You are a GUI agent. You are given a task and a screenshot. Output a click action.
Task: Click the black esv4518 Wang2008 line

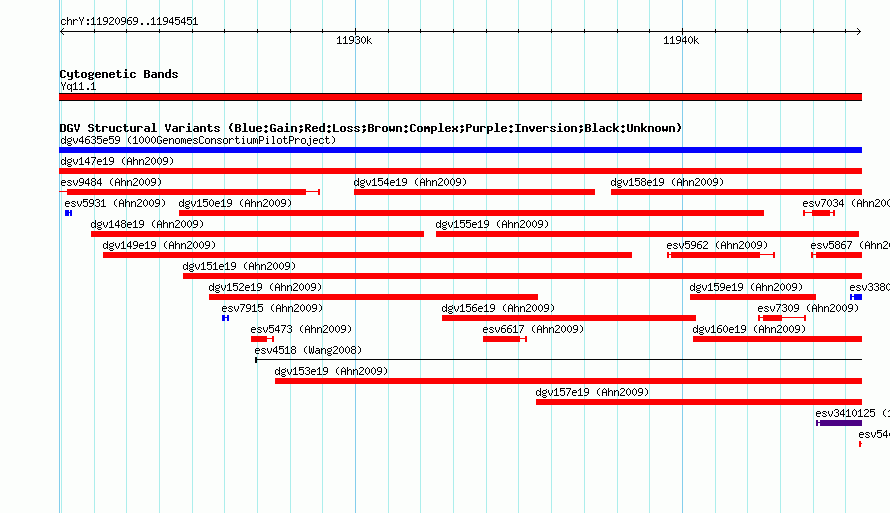[x=559, y=360]
